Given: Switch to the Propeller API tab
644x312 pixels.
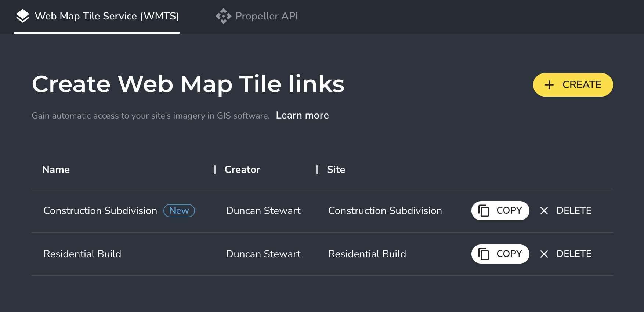Looking at the screenshot, I should coord(257,16).
